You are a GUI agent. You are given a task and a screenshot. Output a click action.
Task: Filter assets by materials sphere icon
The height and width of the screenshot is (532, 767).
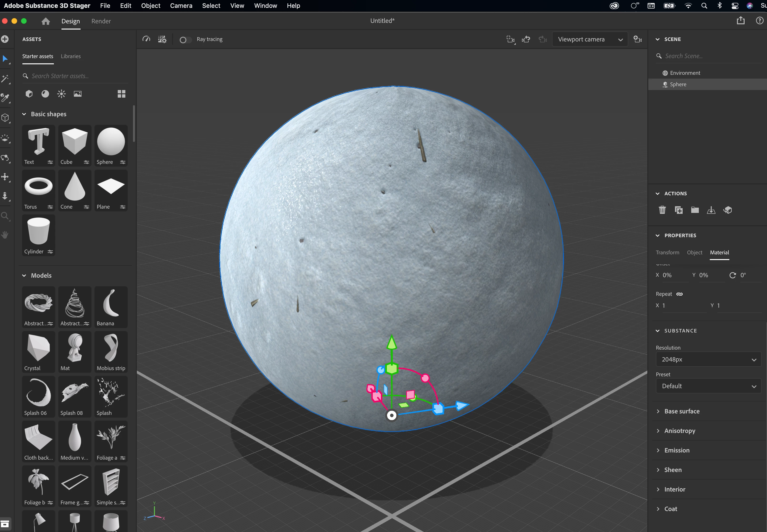point(45,94)
